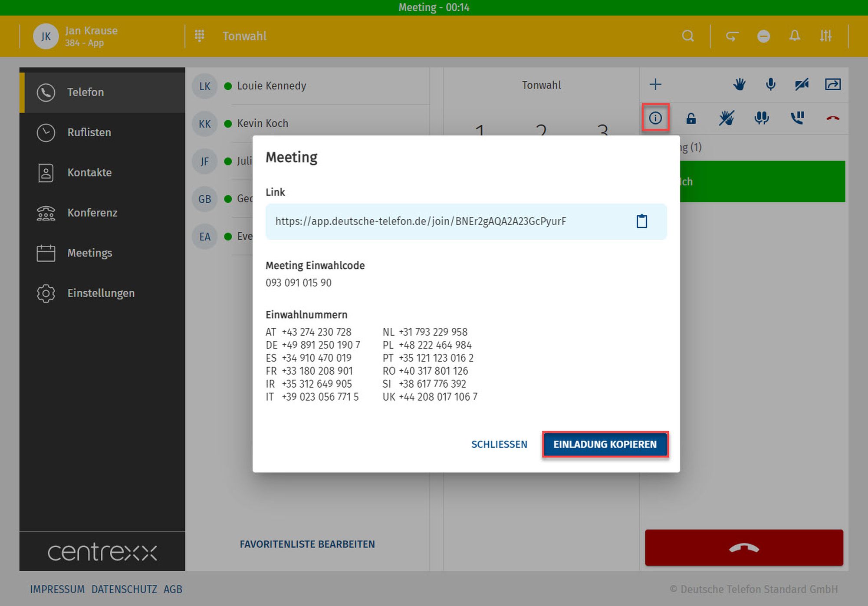Screen dimensions: 868x606
Task: Click the meeting info icon
Action: [x=655, y=118]
